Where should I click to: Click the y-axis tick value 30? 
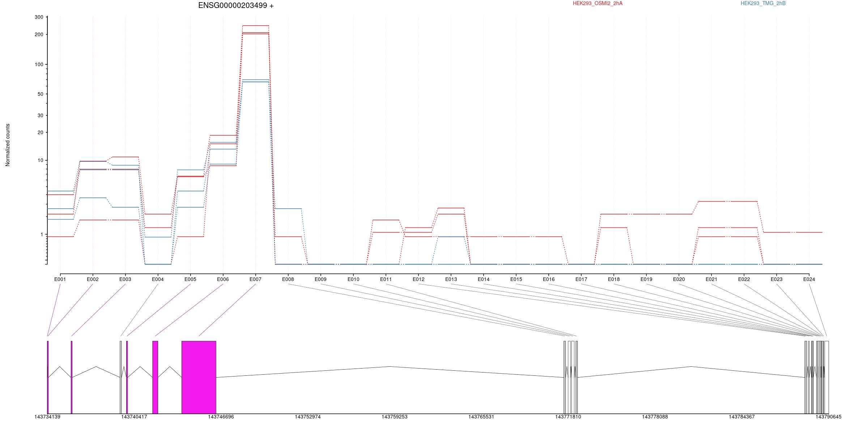pyautogui.click(x=41, y=115)
